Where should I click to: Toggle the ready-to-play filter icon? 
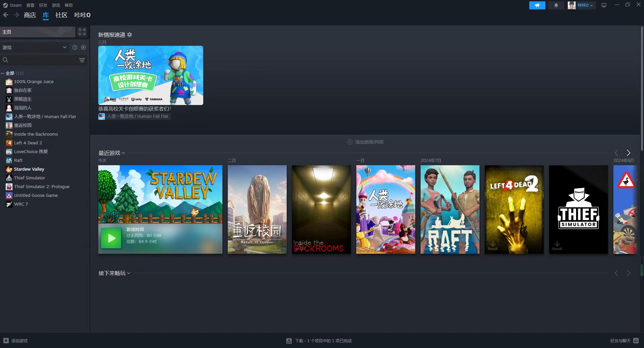[x=83, y=47]
